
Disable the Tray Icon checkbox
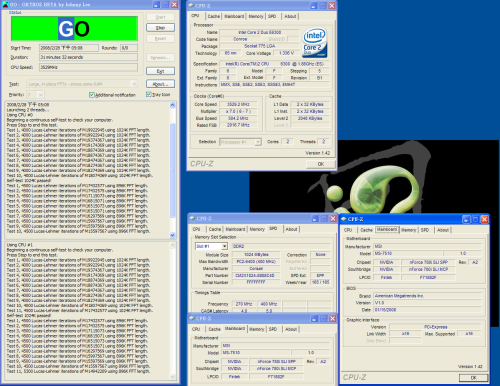[149, 95]
